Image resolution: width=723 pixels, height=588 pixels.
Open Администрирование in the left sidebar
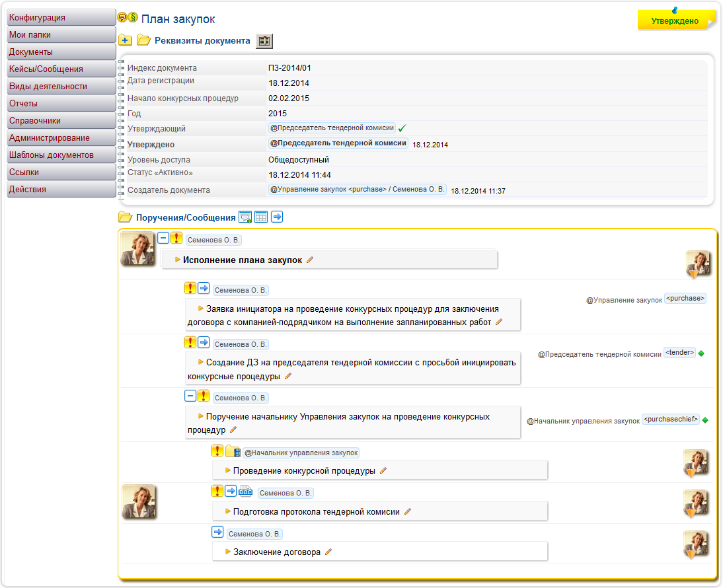pos(59,137)
